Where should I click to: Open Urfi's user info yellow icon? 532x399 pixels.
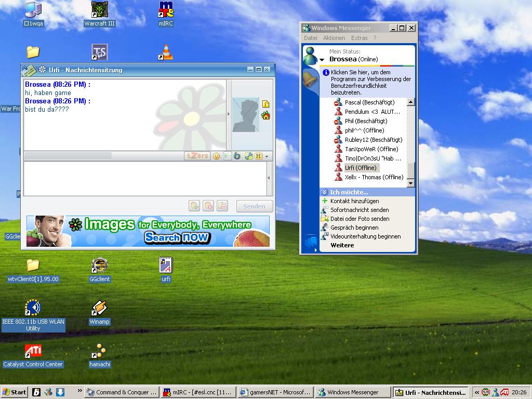[x=265, y=104]
